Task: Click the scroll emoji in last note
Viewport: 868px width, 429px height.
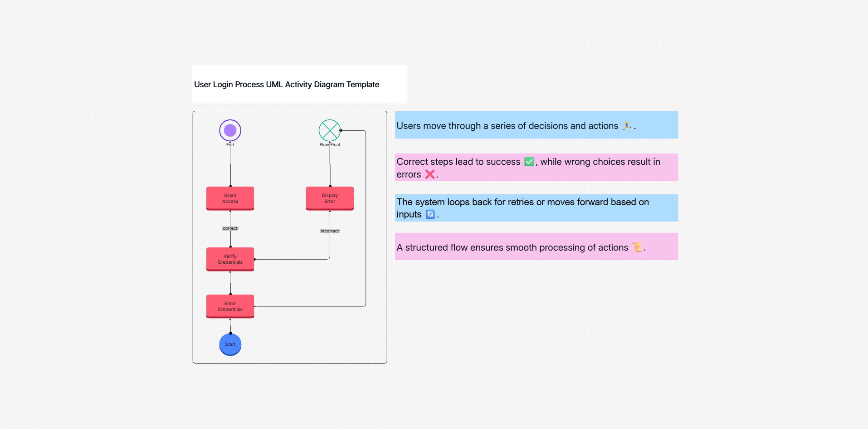Action: click(637, 247)
